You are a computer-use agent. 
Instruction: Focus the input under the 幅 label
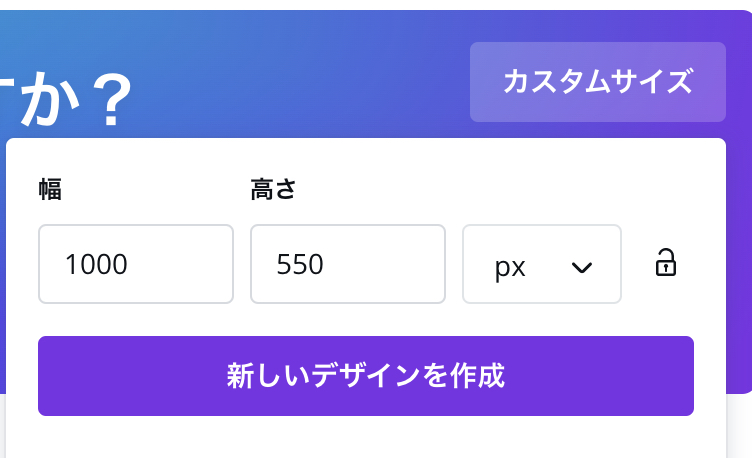pos(135,264)
